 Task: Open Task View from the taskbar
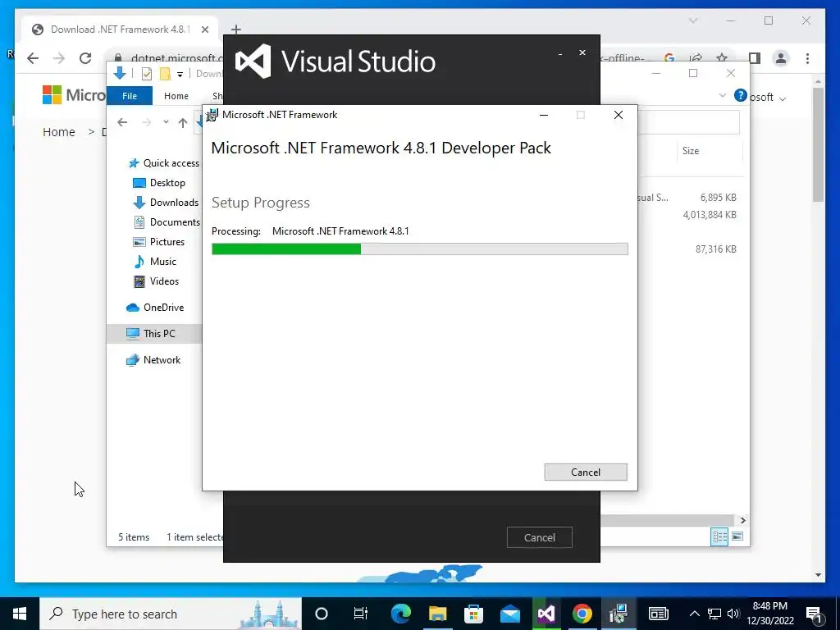(361, 614)
